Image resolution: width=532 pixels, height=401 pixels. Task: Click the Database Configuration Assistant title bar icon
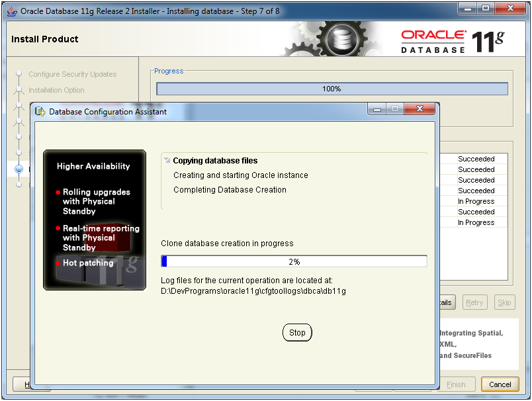[40, 112]
